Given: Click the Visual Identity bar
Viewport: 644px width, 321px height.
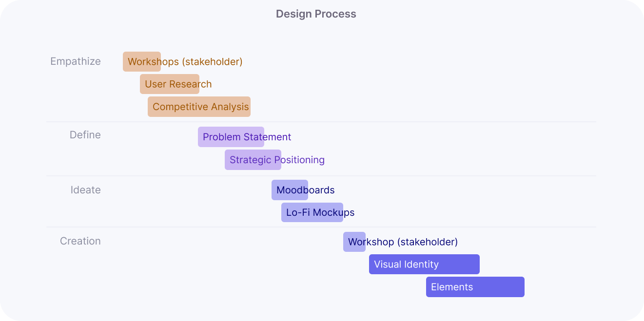Looking at the screenshot, I should [424, 264].
